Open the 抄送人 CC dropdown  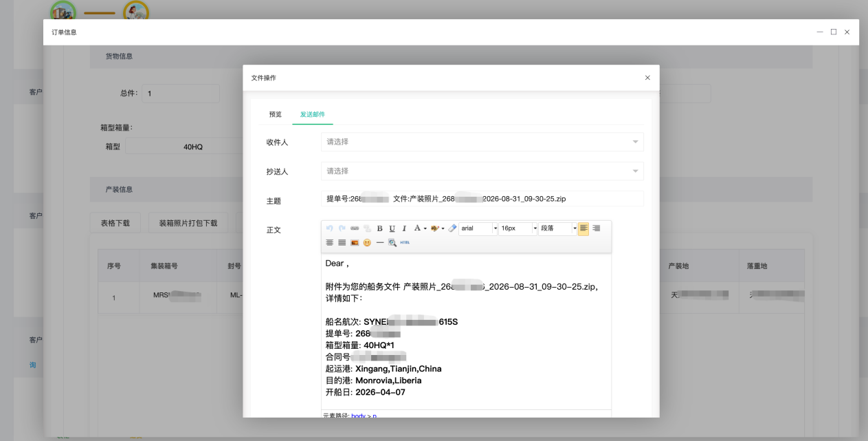tap(482, 171)
